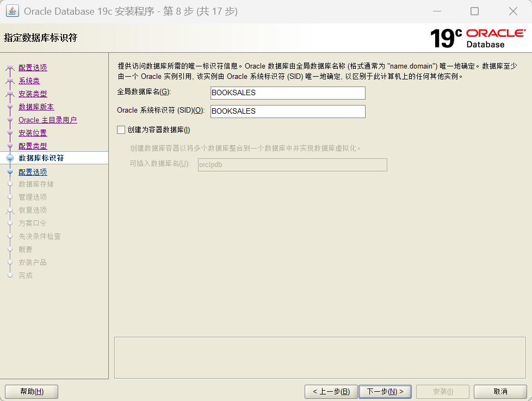
Task: Click the step bullet beside 数据库标识符
Action: pyautogui.click(x=10, y=158)
